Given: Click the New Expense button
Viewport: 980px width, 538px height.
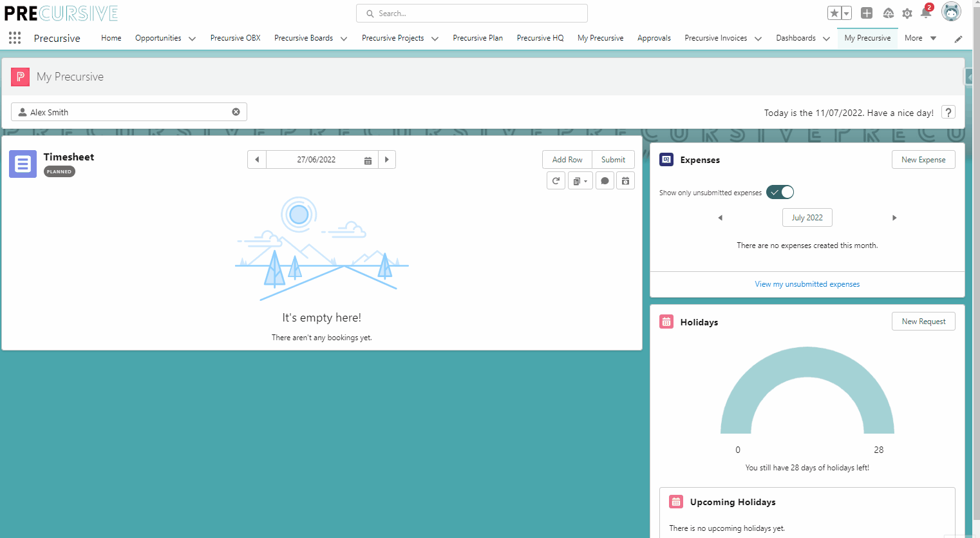Looking at the screenshot, I should (923, 160).
